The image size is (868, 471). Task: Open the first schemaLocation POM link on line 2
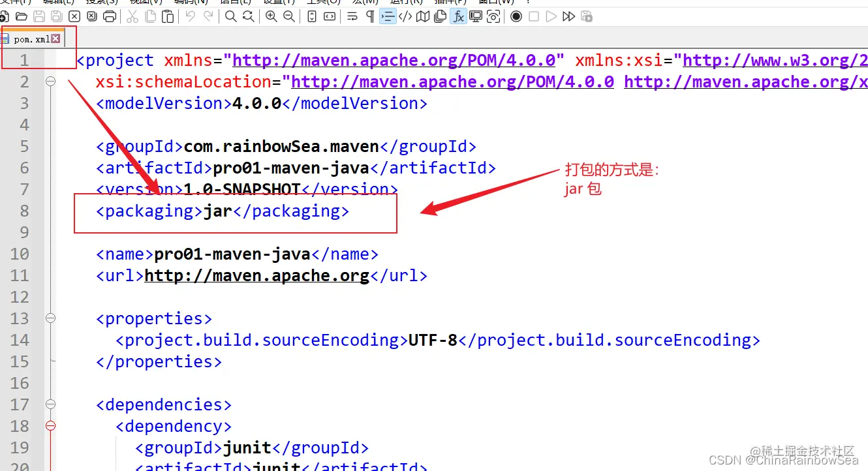(x=452, y=82)
